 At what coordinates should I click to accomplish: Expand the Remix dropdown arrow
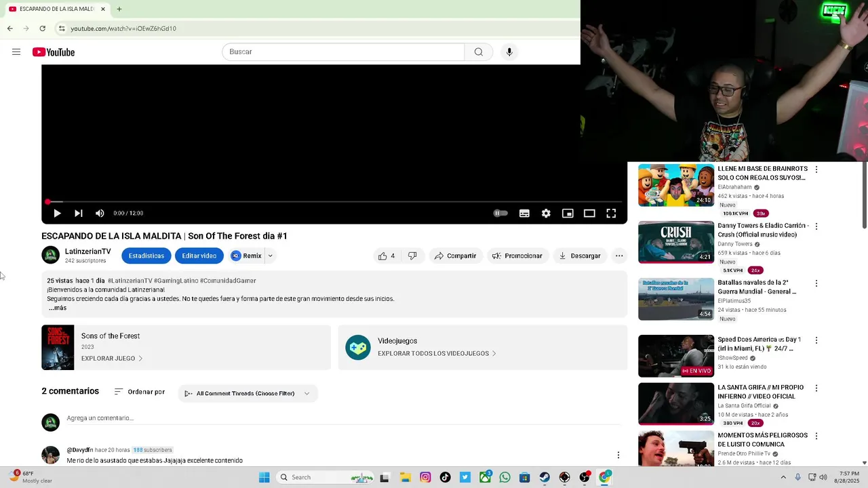(x=270, y=256)
